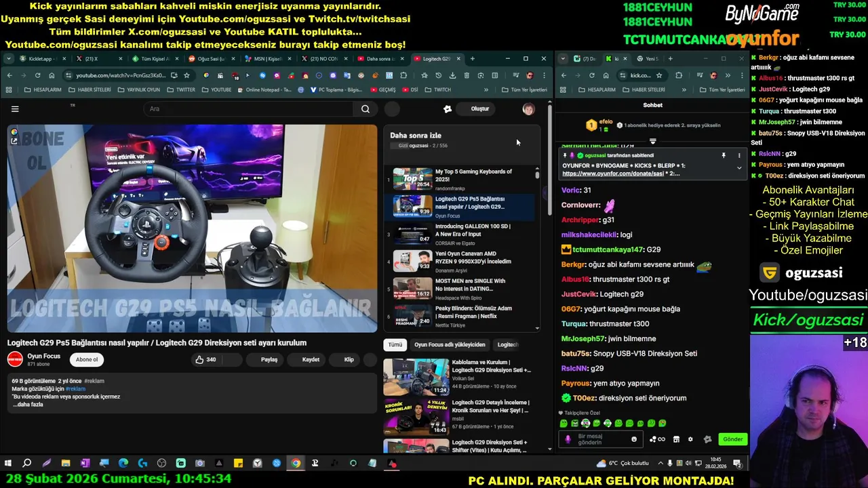
Task: Go to home page in YouTube browser
Action: coord(52,75)
